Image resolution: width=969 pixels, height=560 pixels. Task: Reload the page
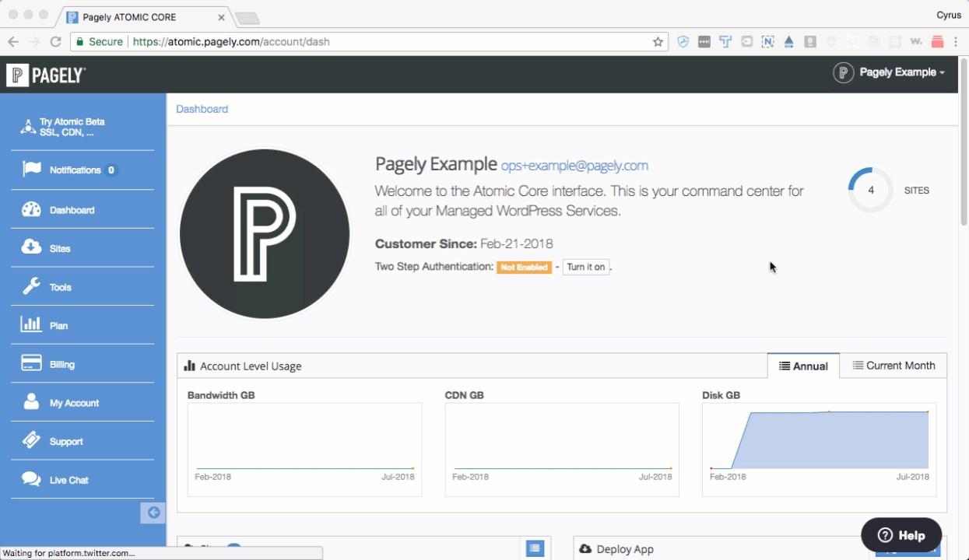(55, 42)
